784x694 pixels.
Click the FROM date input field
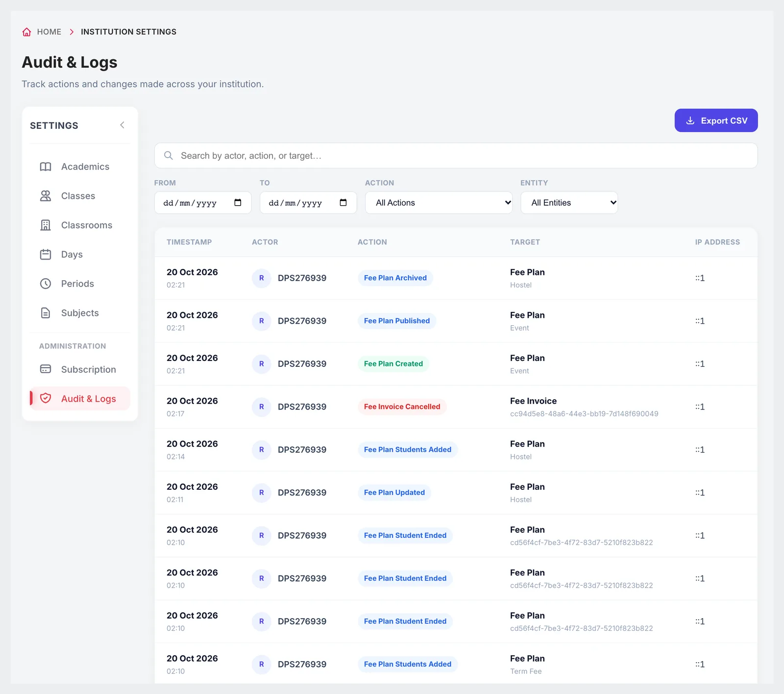click(203, 203)
